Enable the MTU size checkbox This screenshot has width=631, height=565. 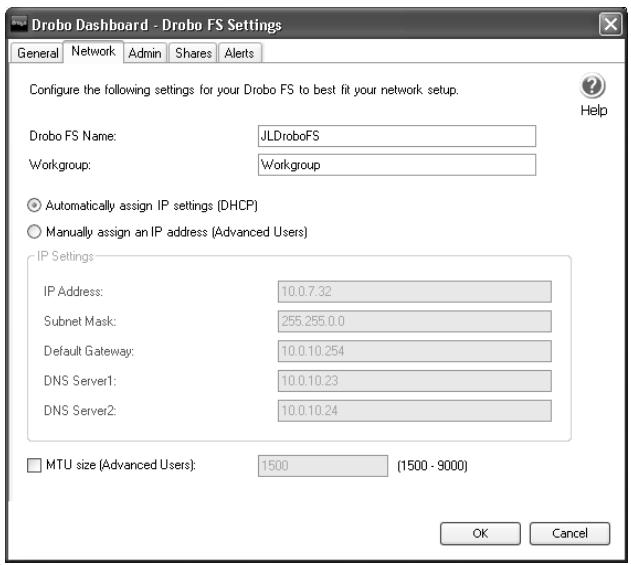(34, 465)
